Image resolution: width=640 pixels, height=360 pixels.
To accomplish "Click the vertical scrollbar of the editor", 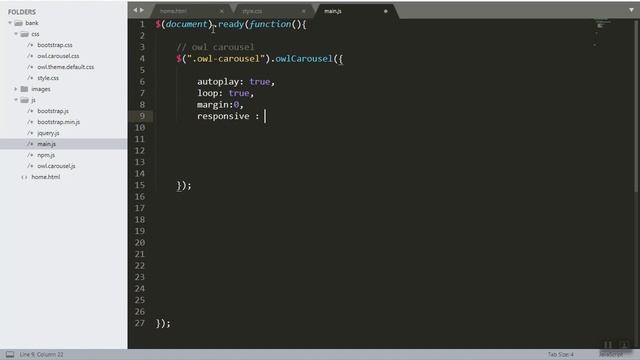I will pyautogui.click(x=636, y=105).
